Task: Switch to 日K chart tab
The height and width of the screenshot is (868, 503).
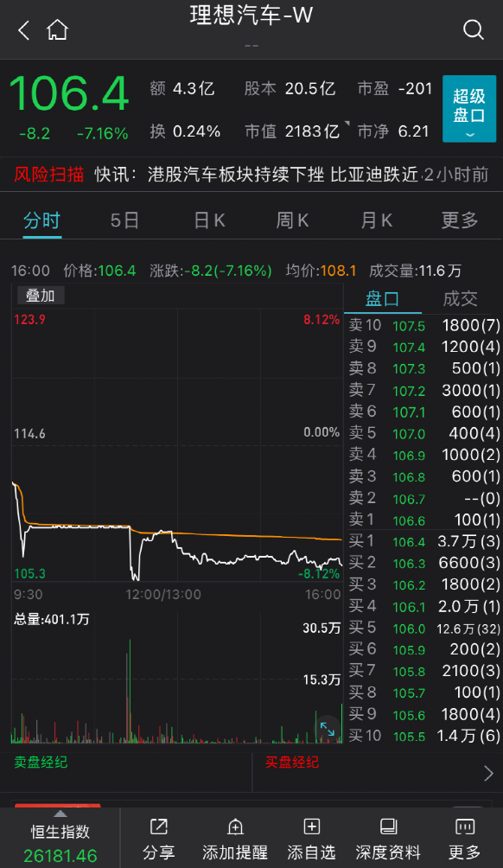Action: [x=210, y=220]
